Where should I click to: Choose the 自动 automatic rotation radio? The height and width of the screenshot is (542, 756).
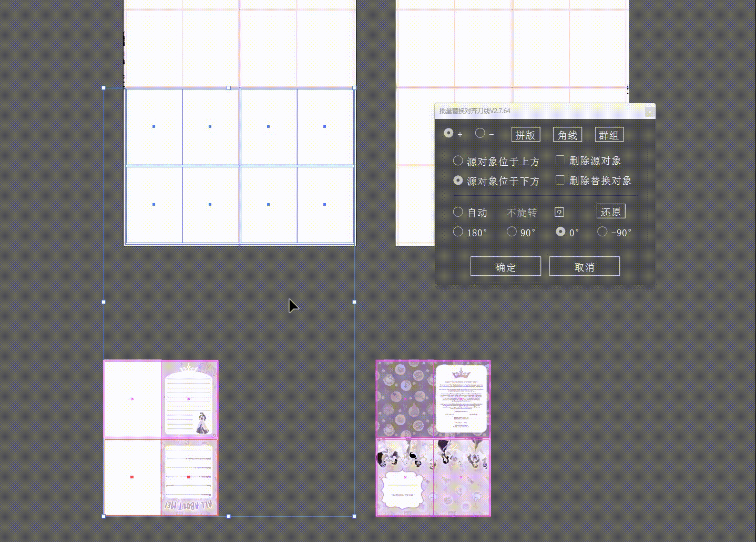458,212
